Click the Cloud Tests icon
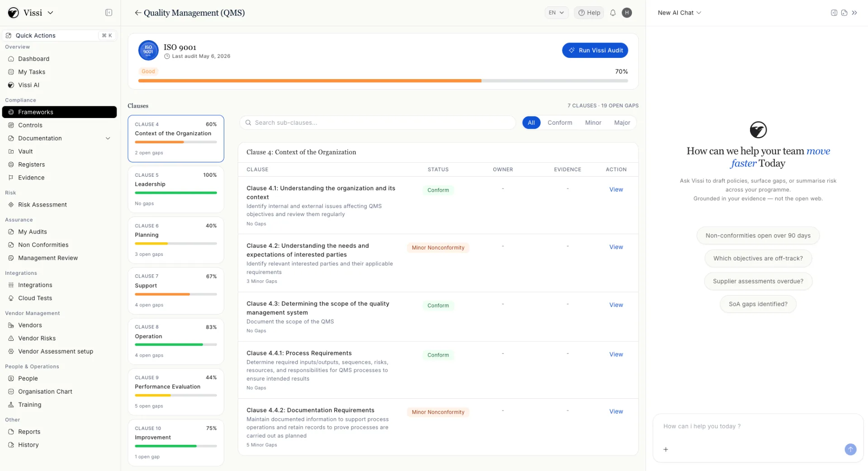This screenshot has width=868, height=471. (11, 298)
